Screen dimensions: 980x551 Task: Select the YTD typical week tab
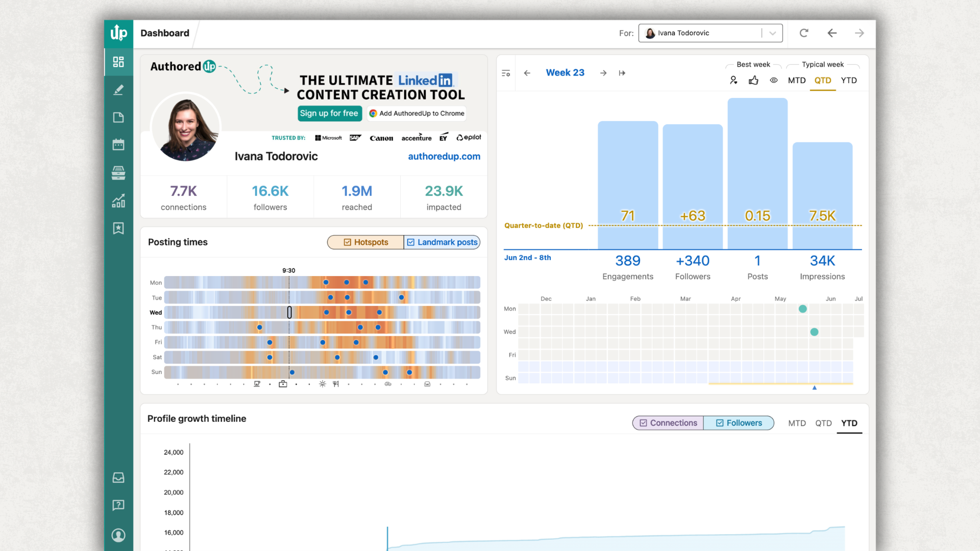tap(849, 81)
